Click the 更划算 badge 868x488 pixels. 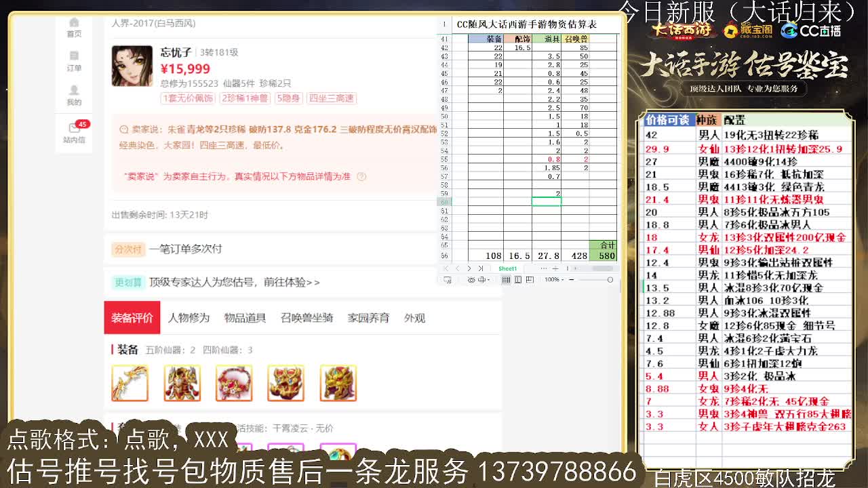[127, 282]
